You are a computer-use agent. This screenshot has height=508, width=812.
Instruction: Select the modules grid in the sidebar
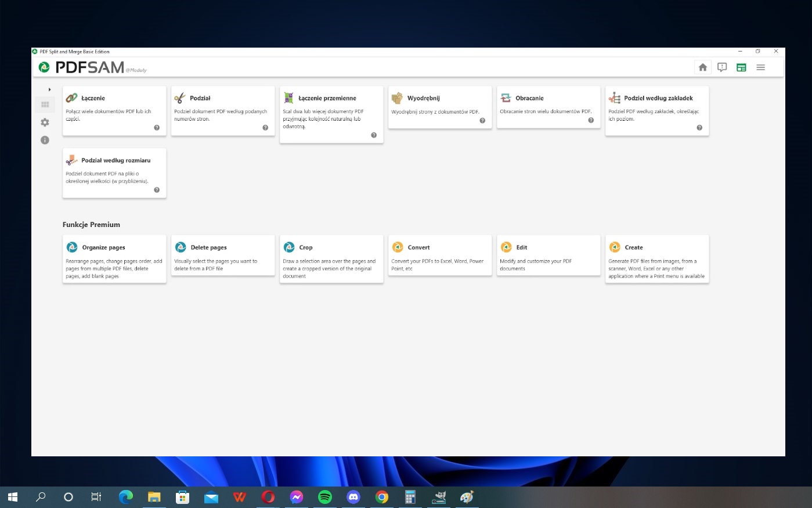click(45, 105)
